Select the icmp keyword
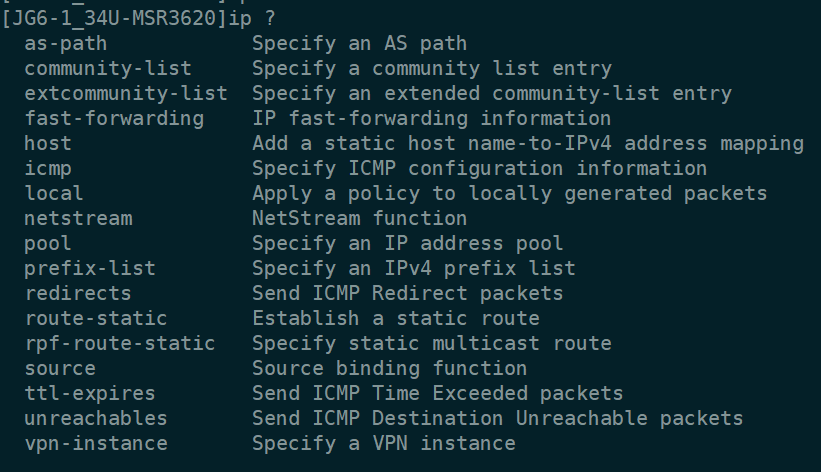Screen dimensions: 821x472 coord(48,169)
